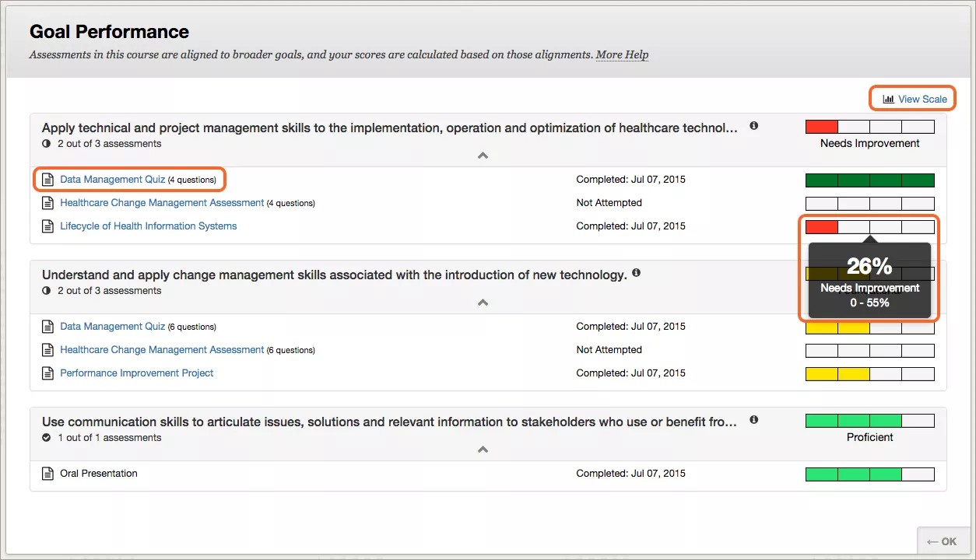Click document icon next to Oral Presentation
Screen dimensions: 976x560
[x=47, y=474]
